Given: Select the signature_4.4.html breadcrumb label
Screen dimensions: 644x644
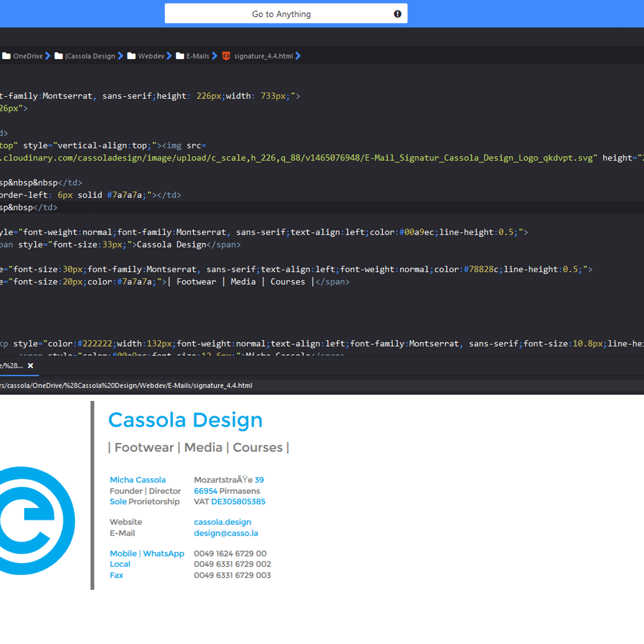Looking at the screenshot, I should [264, 56].
